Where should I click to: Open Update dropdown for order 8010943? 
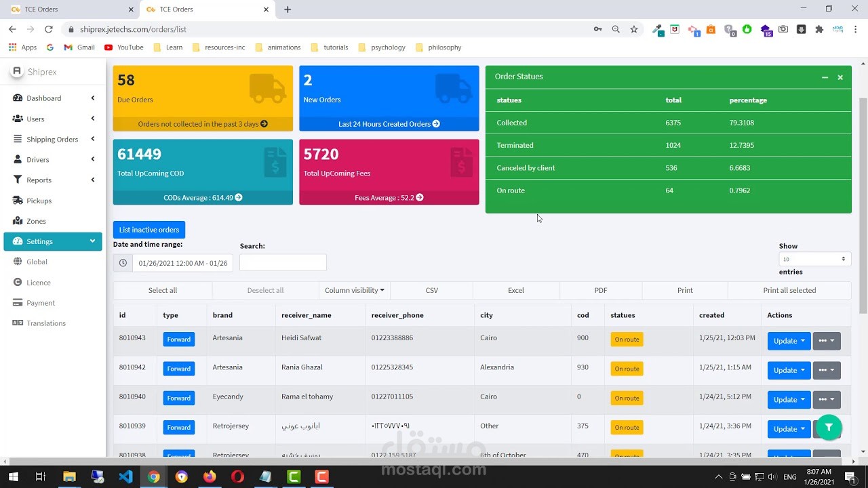pos(789,341)
